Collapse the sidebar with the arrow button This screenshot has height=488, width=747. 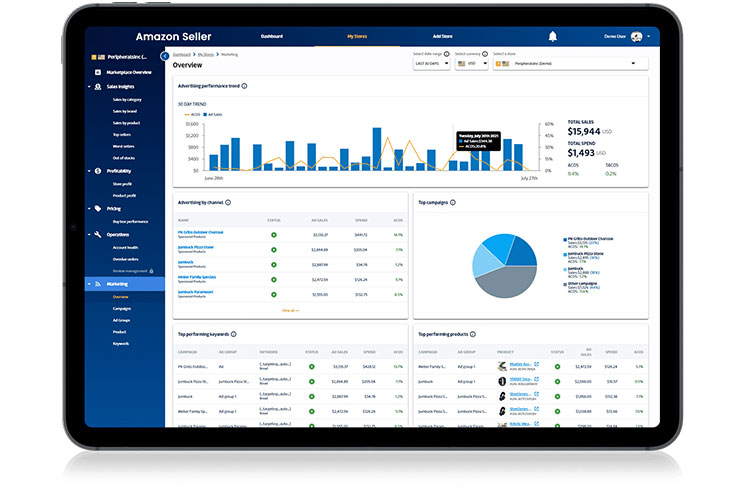pyautogui.click(x=165, y=56)
